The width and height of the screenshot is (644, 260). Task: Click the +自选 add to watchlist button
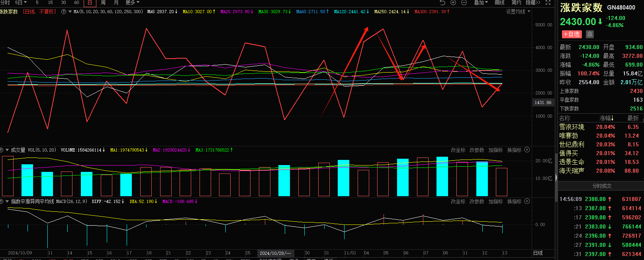(572, 34)
